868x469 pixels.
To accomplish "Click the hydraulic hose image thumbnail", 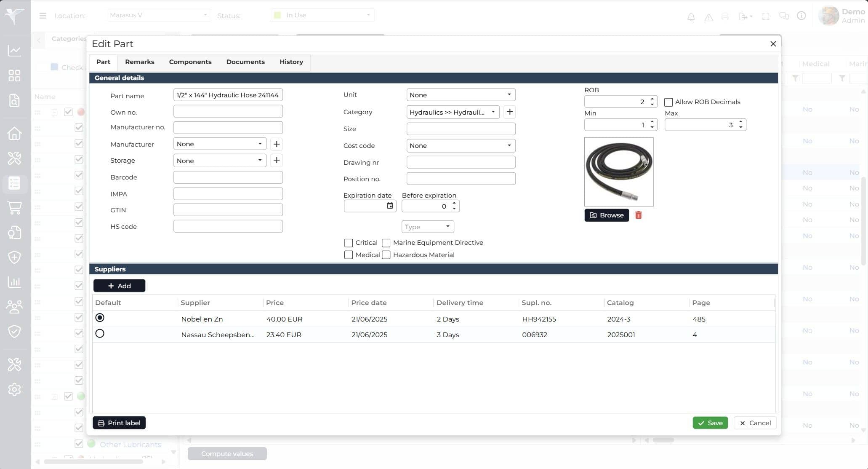I will point(619,172).
